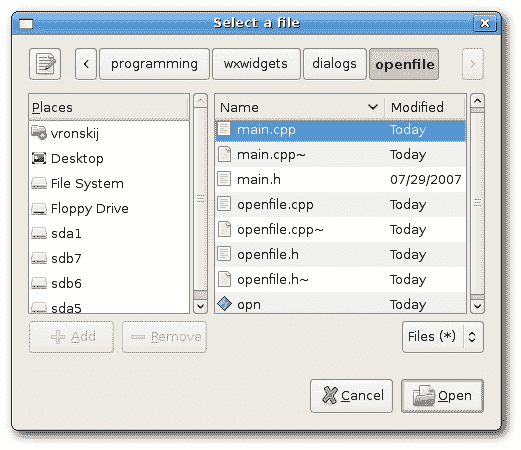Open the selected file

(x=442, y=396)
